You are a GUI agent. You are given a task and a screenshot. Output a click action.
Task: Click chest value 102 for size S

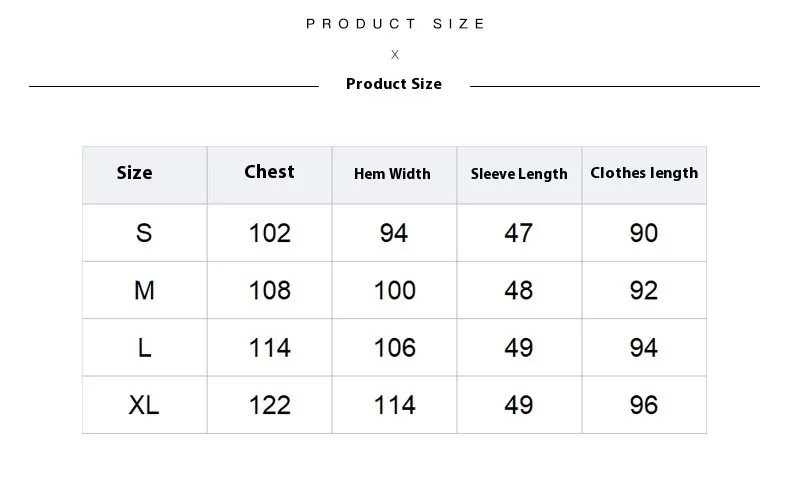pos(270,233)
